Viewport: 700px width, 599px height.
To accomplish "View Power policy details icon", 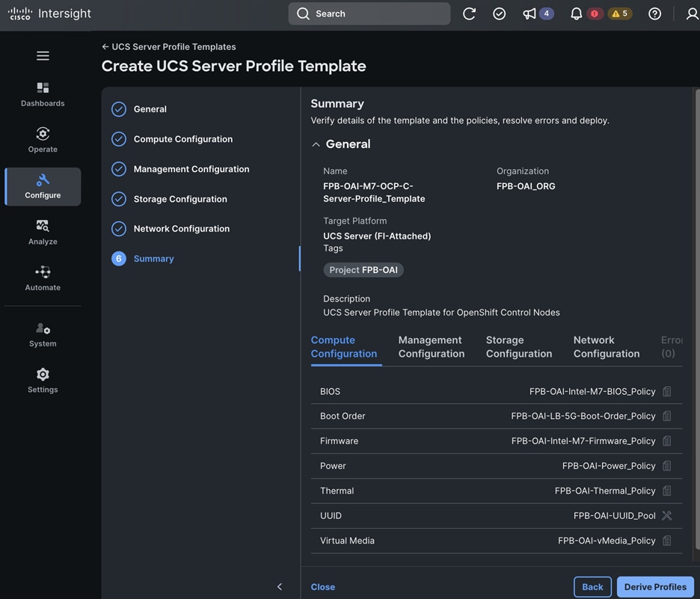I will (667, 466).
